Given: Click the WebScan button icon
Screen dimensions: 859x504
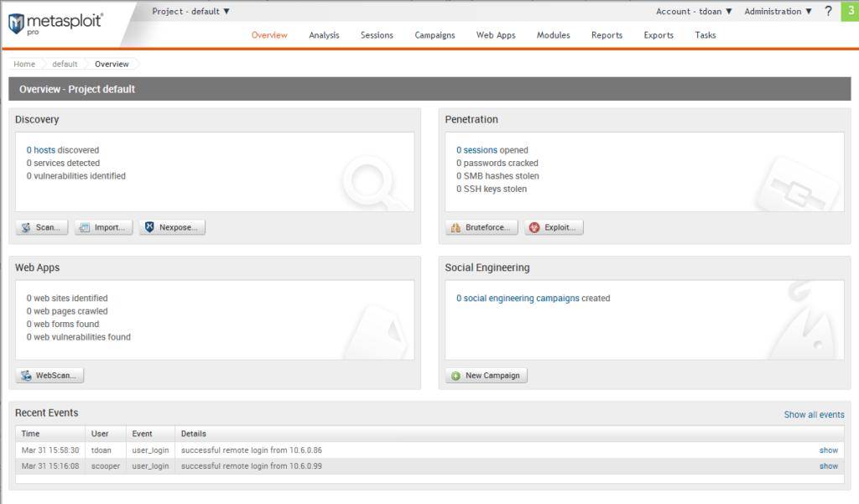Looking at the screenshot, I should tap(26, 376).
